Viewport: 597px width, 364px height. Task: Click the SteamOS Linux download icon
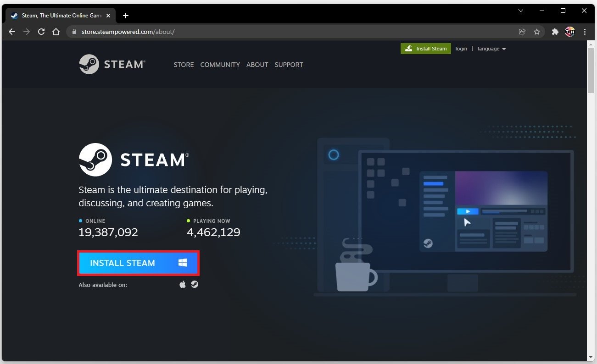(195, 284)
